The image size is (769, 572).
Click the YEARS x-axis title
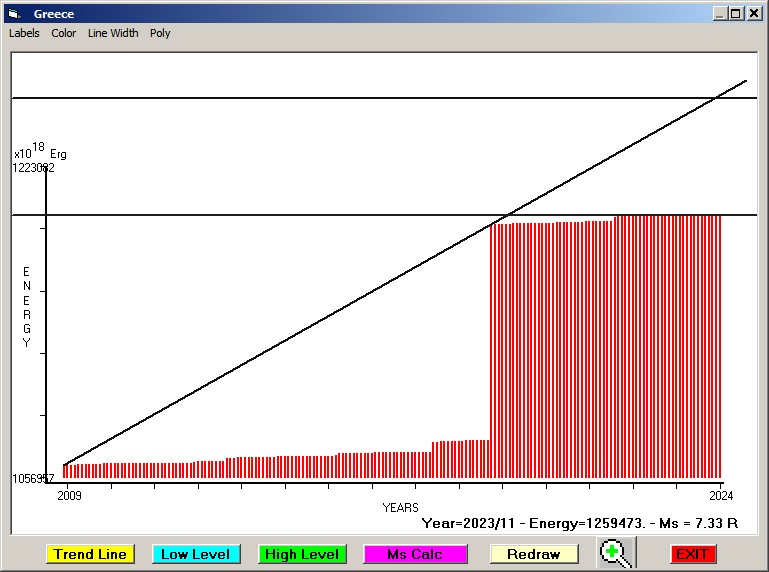(400, 508)
